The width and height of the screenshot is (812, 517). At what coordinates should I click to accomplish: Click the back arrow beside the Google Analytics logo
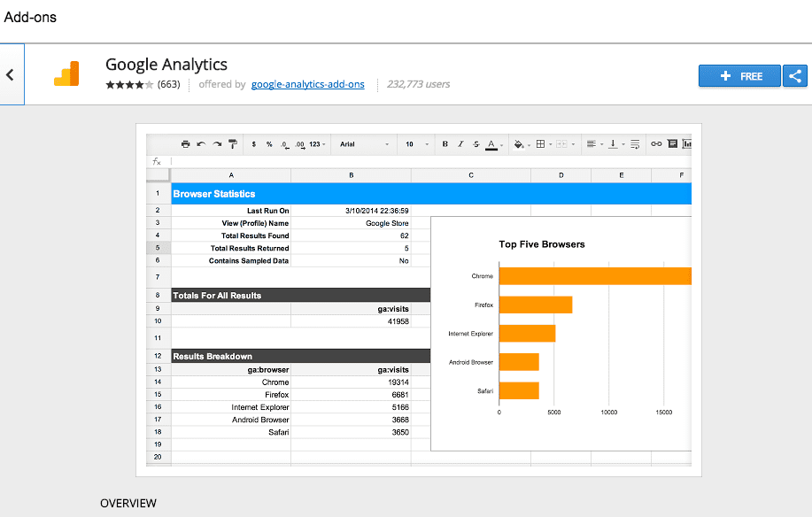point(11,75)
